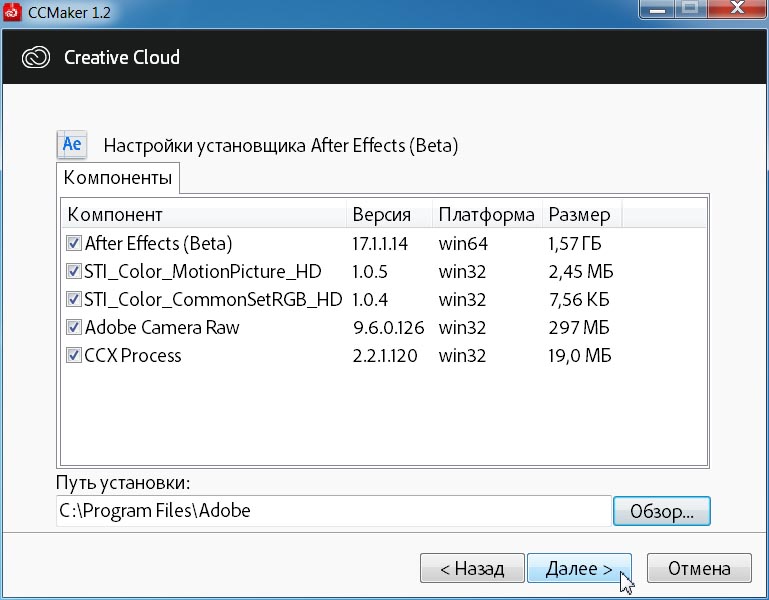Uncheck the STI_Color_MotionPicture_HD checkbox

pyautogui.click(x=74, y=271)
